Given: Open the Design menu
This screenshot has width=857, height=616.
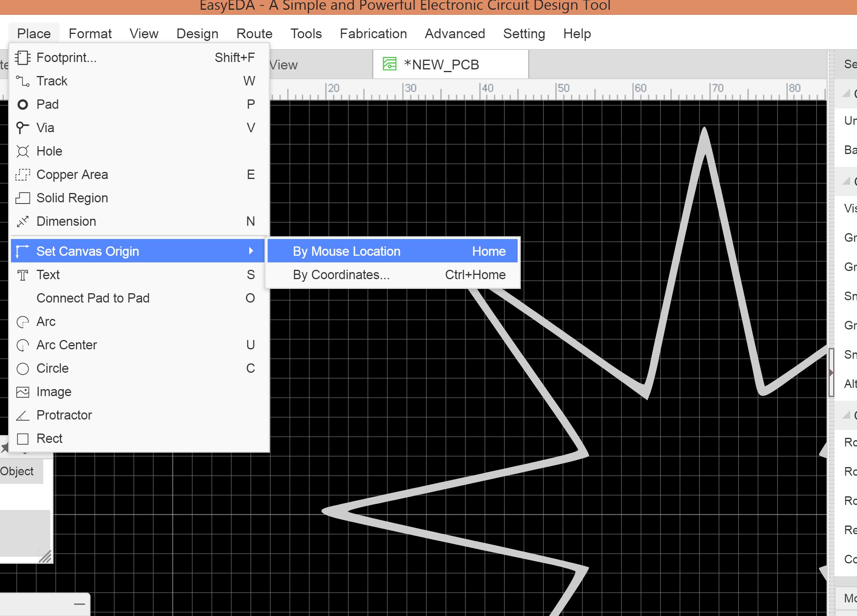Looking at the screenshot, I should (197, 34).
